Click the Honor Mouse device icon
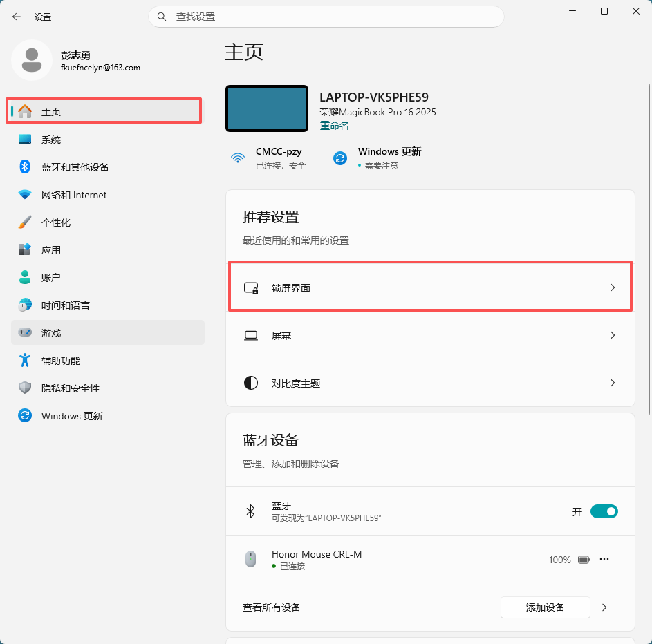The width and height of the screenshot is (652, 644). (251, 559)
